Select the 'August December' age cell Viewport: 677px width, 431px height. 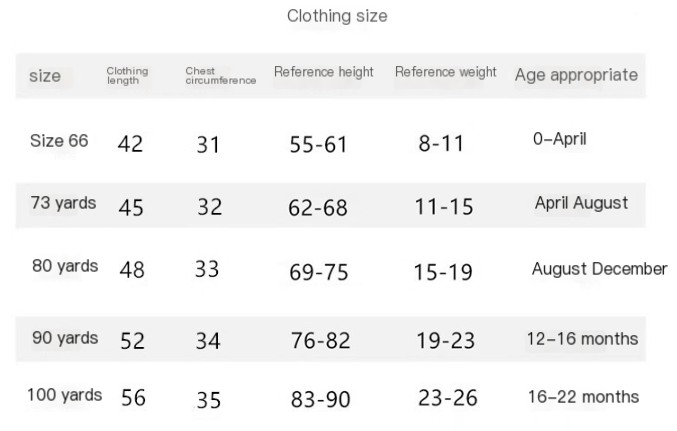[x=599, y=269]
